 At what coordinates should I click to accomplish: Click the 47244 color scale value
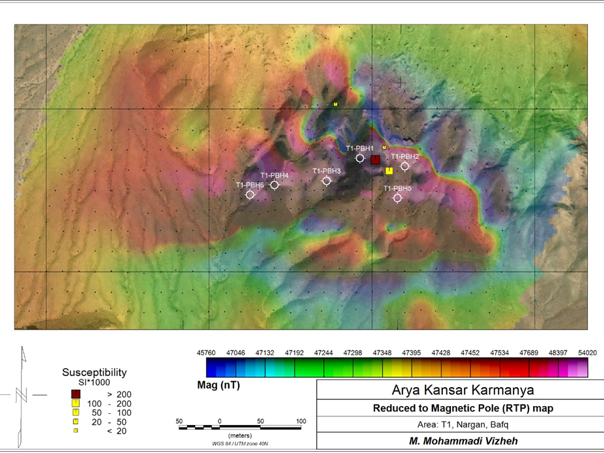point(324,353)
